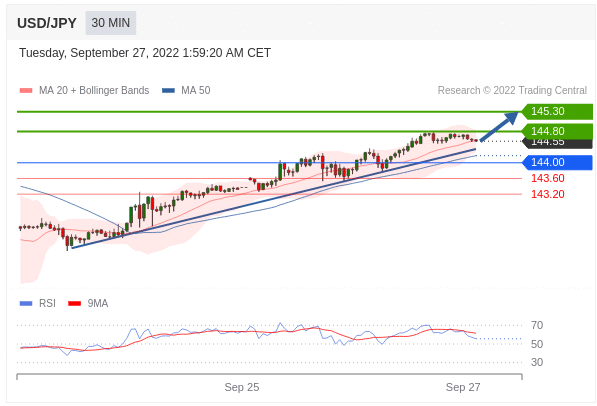Viewport: 597px width, 406px height.
Task: Click the red 143.60 support label
Action: coord(548,178)
